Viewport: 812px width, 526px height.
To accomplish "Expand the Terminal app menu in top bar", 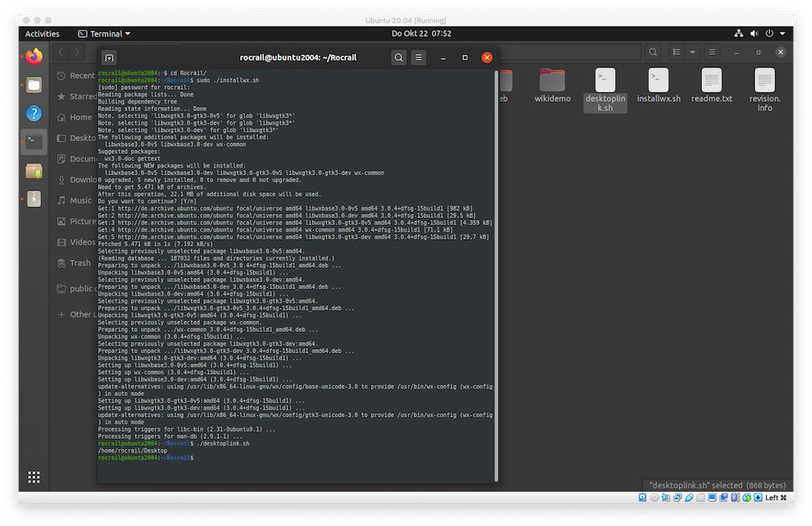I will pyautogui.click(x=104, y=33).
